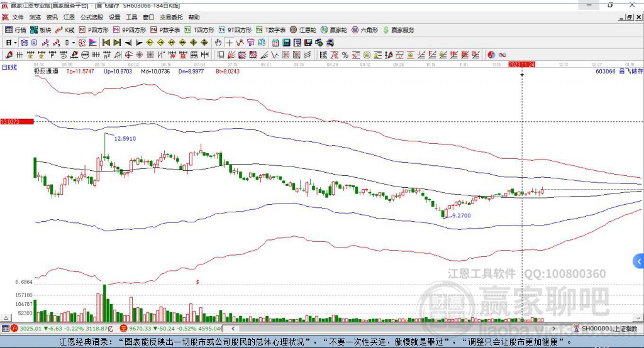Minimize the inner chart window
644x348 pixels.
(621, 17)
